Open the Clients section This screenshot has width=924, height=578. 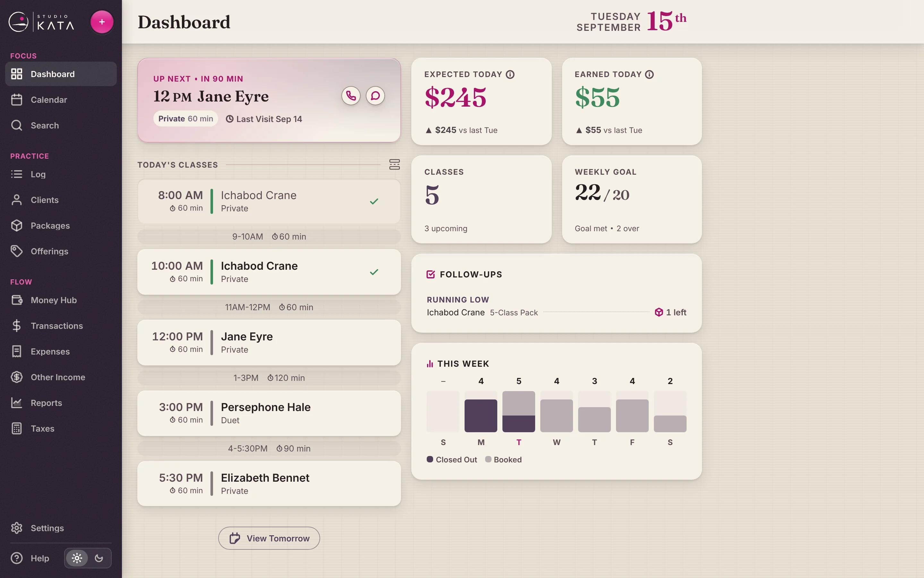tap(61, 200)
